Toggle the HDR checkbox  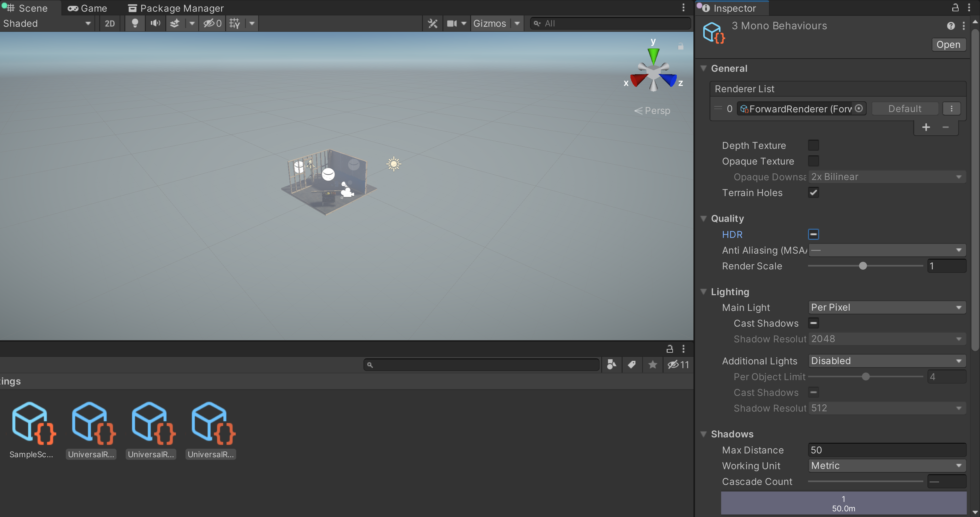813,234
